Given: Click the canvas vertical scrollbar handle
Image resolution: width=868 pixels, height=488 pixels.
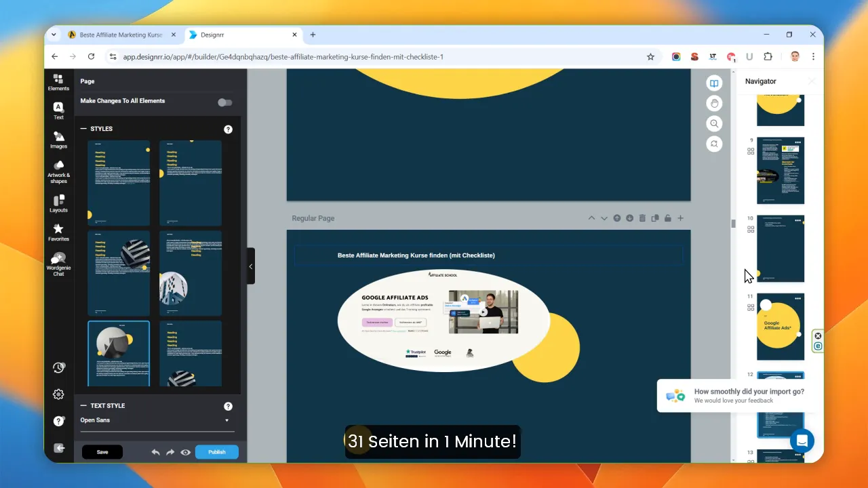Looking at the screenshot, I should click(733, 224).
